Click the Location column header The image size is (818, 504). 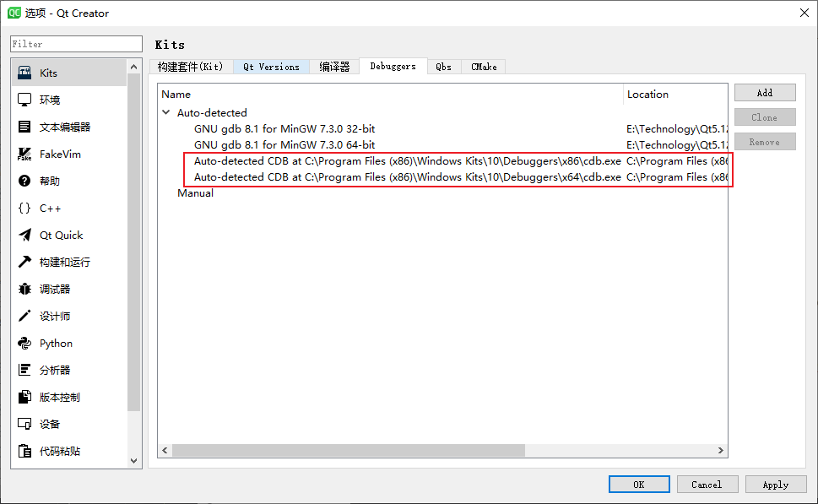(675, 95)
